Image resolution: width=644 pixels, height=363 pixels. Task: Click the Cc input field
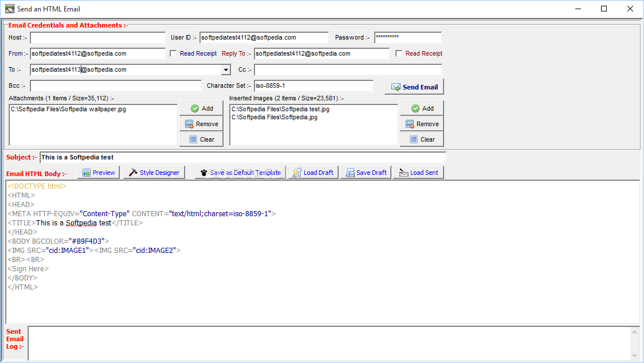coord(348,70)
